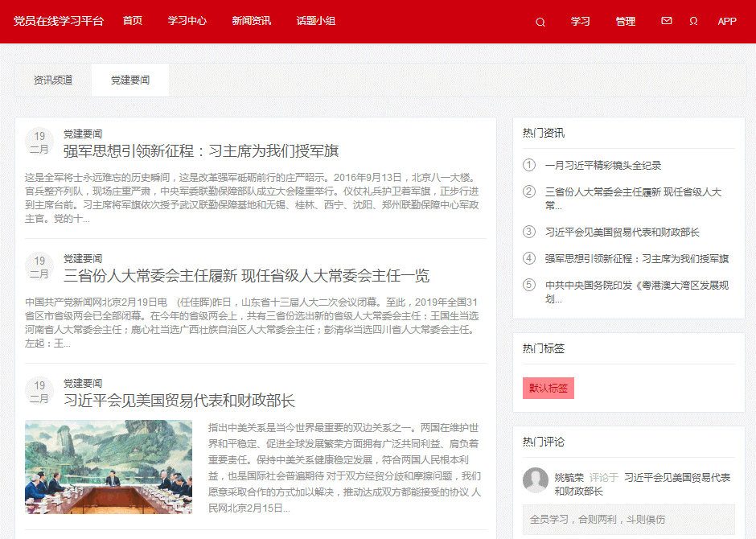Open 一月习近平精彩镜头全纪录 in hot news

point(603,165)
